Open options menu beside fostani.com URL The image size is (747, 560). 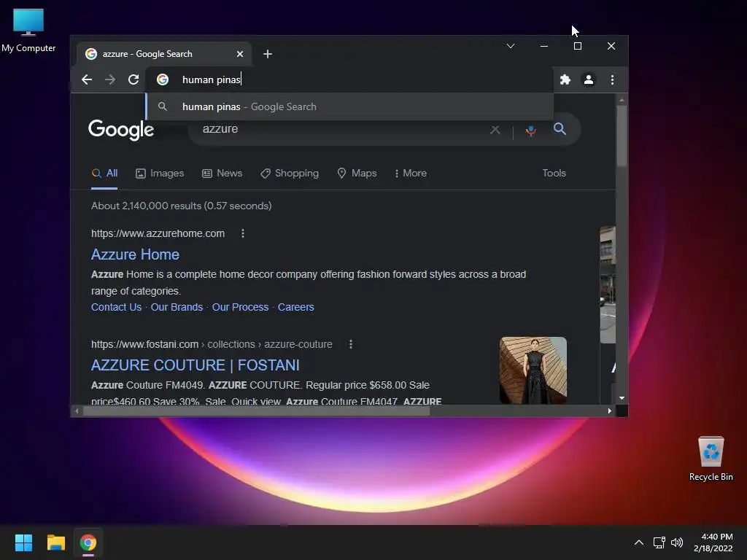351,344
